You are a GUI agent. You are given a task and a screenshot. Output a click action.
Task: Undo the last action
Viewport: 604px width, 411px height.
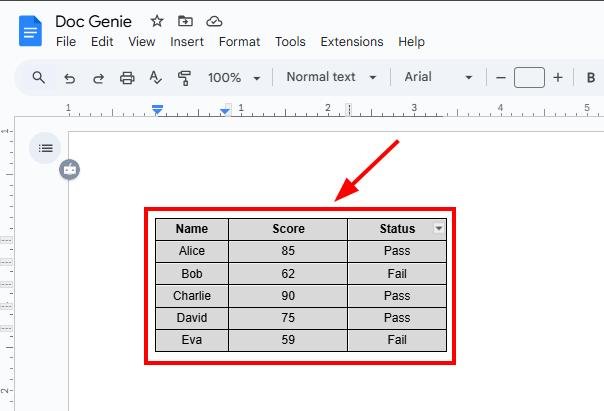[x=70, y=78]
